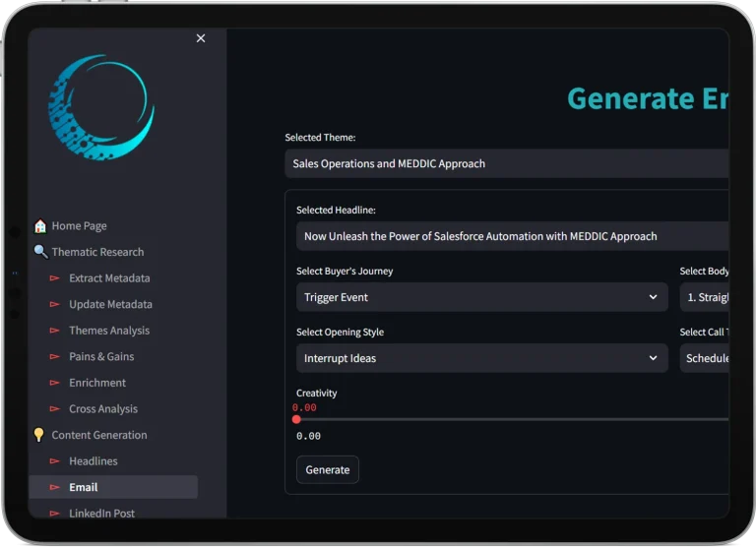Click the red arrow icon beside Enrichment

tap(55, 383)
